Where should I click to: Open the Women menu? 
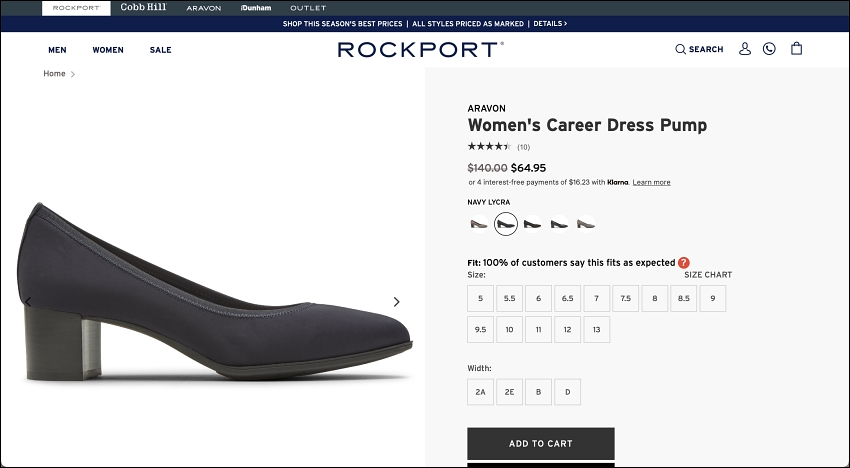pyautogui.click(x=108, y=50)
